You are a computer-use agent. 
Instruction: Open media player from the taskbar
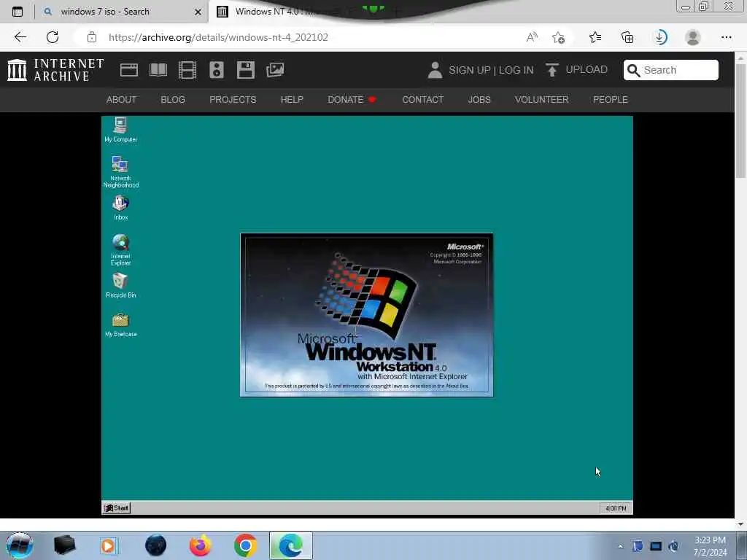pos(109,545)
